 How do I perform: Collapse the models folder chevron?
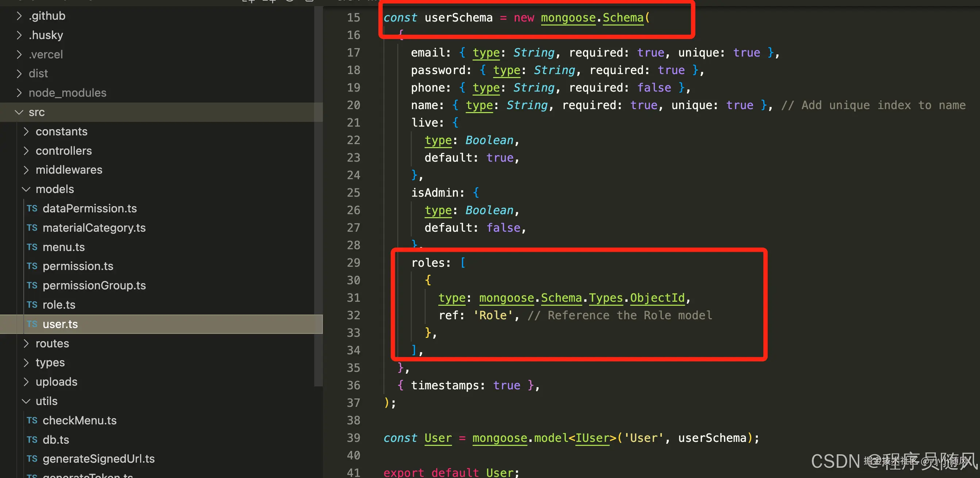point(26,189)
